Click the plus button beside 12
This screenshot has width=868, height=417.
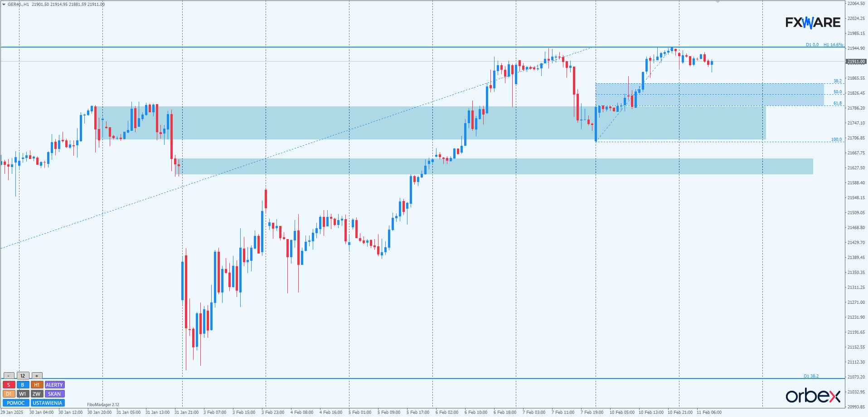coord(37,376)
